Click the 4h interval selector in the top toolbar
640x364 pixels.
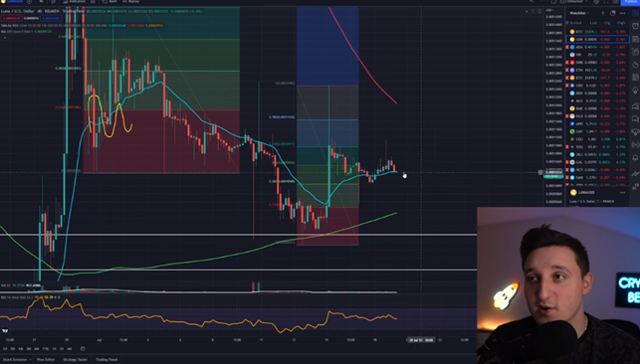(41, 2)
